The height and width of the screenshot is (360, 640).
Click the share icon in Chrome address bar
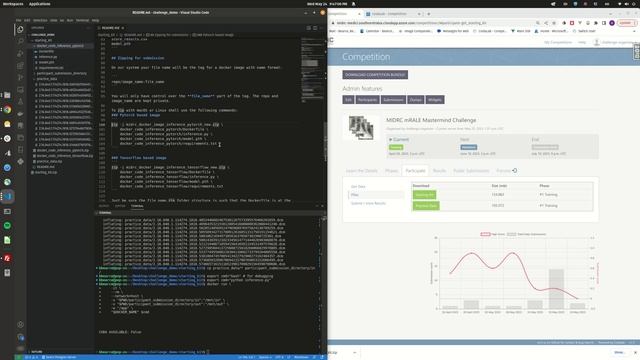coord(546,23)
